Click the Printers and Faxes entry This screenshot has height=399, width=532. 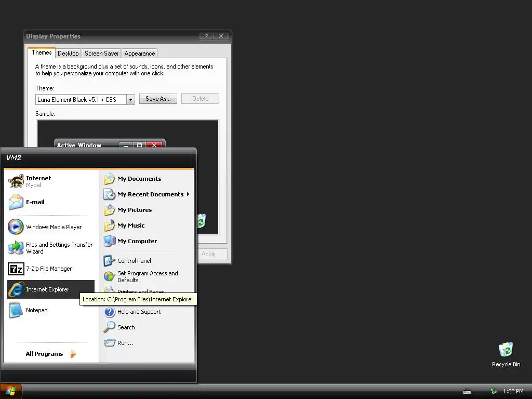(x=141, y=291)
